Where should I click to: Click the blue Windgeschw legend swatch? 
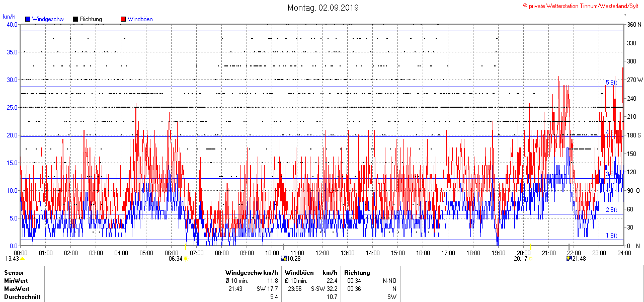pos(28,19)
